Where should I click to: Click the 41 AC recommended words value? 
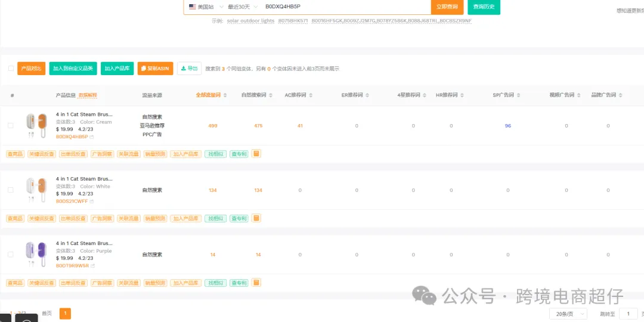coord(300,126)
